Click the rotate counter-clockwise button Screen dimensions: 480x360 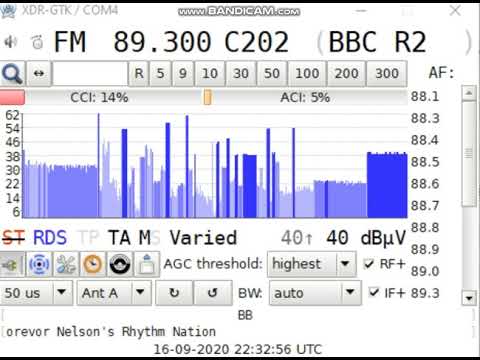point(213,293)
